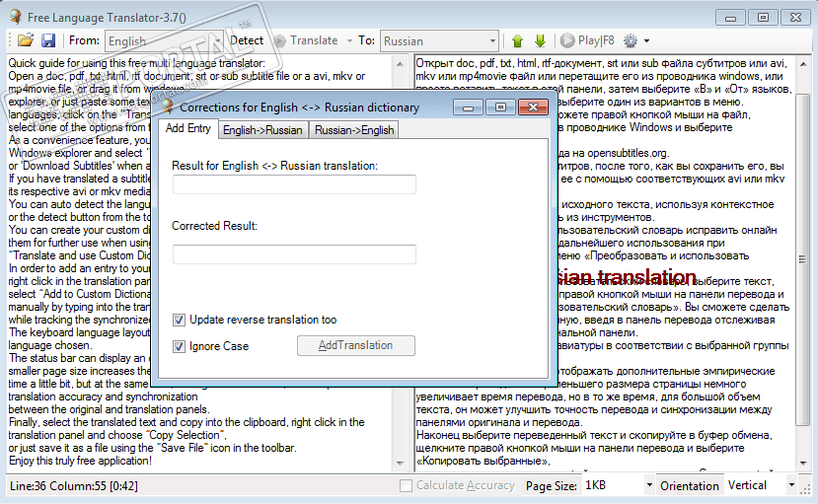Open settings via the gear icon
This screenshot has width=818, height=504.
[x=631, y=40]
